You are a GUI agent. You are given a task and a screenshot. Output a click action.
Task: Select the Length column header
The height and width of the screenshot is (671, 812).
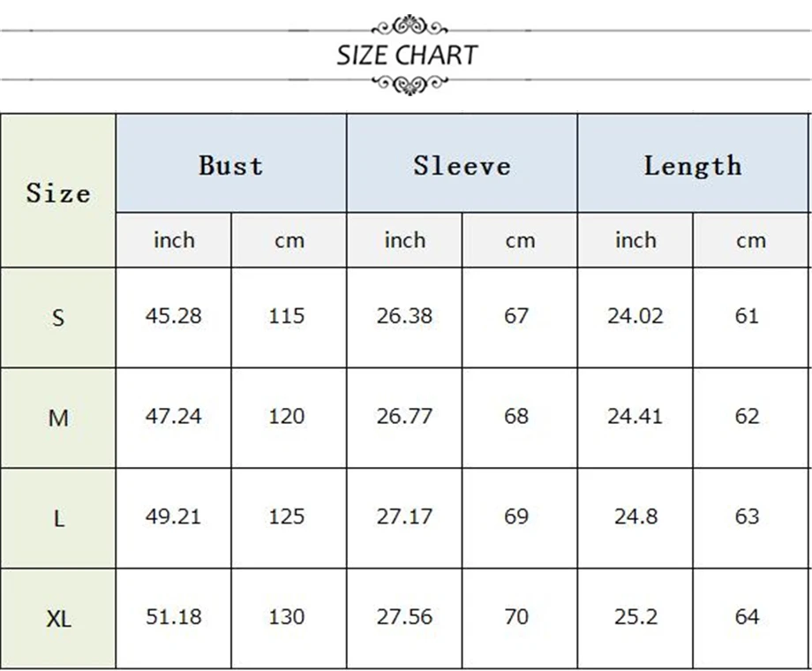692,163
